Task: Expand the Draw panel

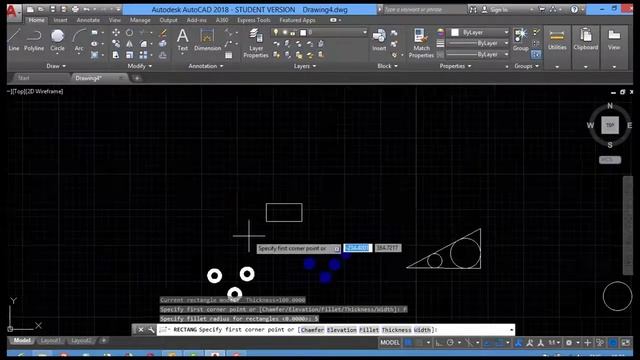Action: coord(56,66)
